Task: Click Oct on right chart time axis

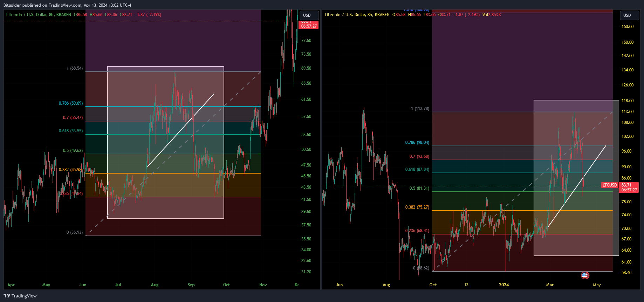Action: pyautogui.click(x=433, y=285)
